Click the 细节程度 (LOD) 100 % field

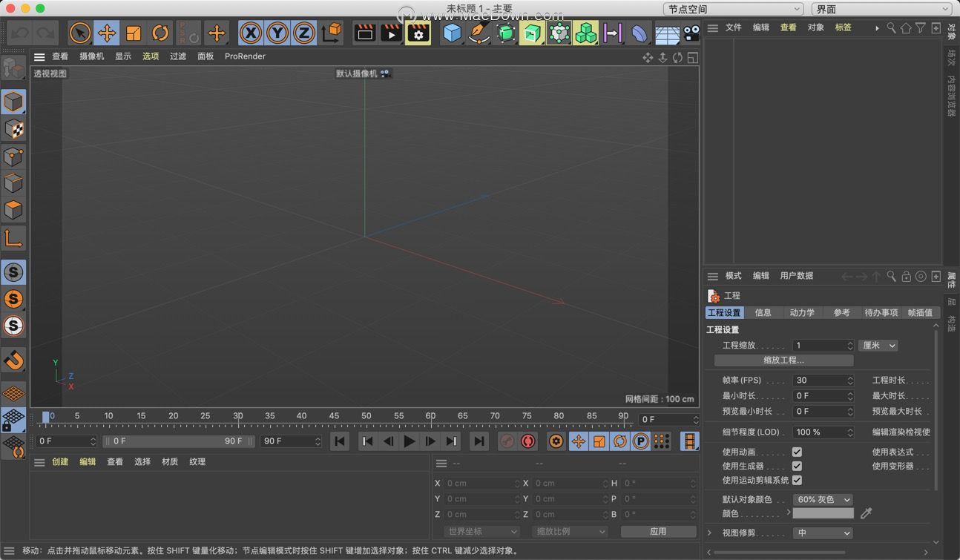click(823, 432)
